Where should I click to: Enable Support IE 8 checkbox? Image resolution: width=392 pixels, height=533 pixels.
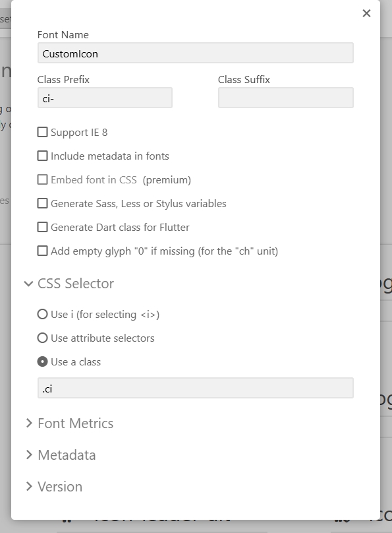pyautogui.click(x=42, y=132)
